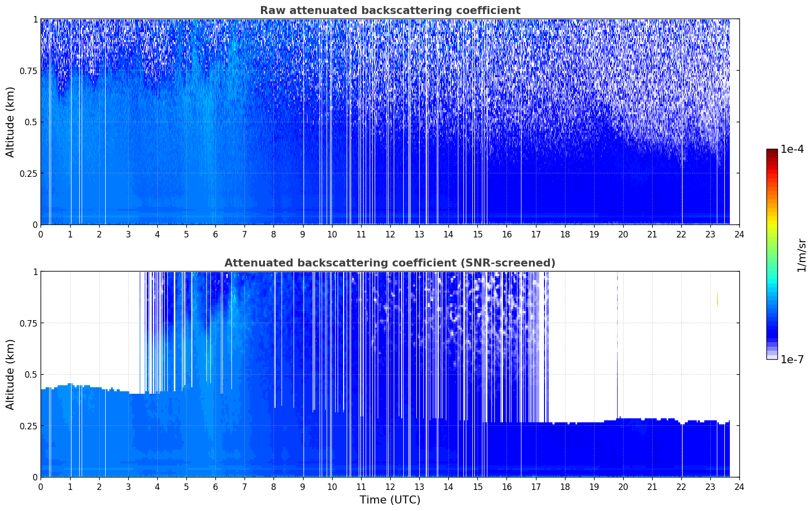Click the white bottom end of colorbar

pyautogui.click(x=771, y=357)
